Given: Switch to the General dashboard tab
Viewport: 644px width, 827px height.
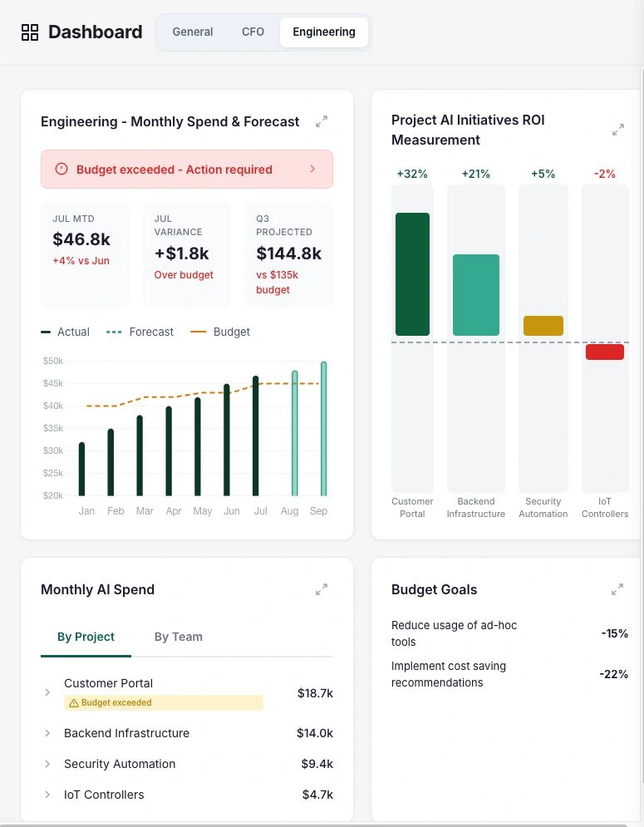Looking at the screenshot, I should (x=193, y=32).
